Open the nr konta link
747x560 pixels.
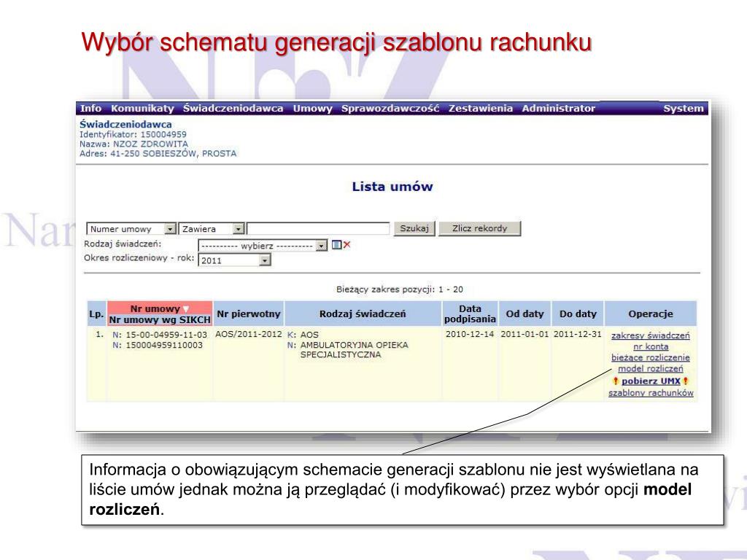pyautogui.click(x=651, y=346)
